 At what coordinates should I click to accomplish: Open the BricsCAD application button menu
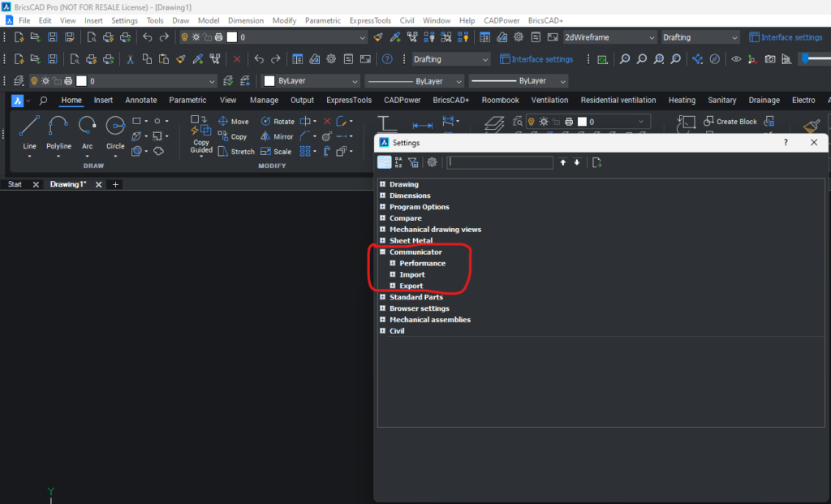(18, 100)
